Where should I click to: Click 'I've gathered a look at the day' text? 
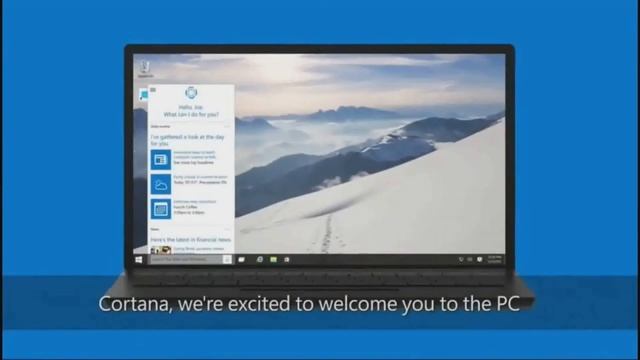pos(188,137)
